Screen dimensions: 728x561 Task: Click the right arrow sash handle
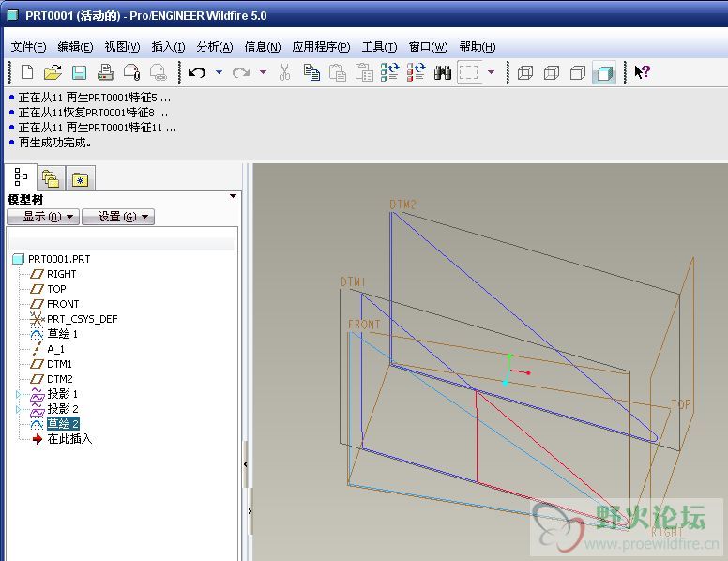click(x=250, y=511)
